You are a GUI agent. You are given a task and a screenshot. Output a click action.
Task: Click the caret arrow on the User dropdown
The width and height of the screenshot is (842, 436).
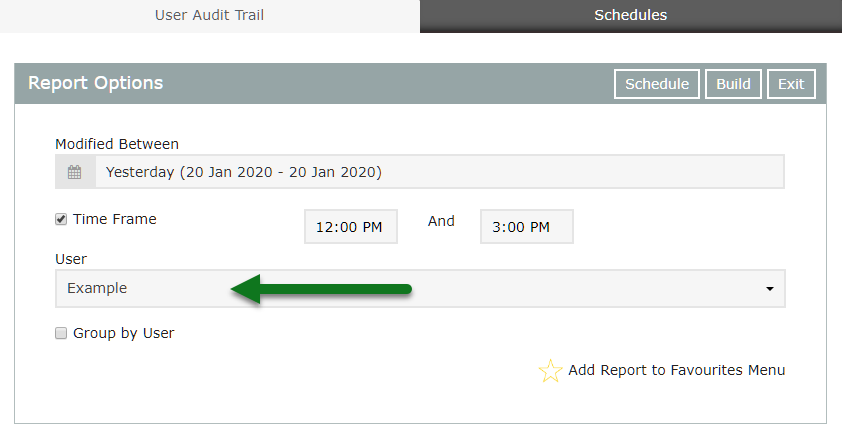tap(769, 289)
